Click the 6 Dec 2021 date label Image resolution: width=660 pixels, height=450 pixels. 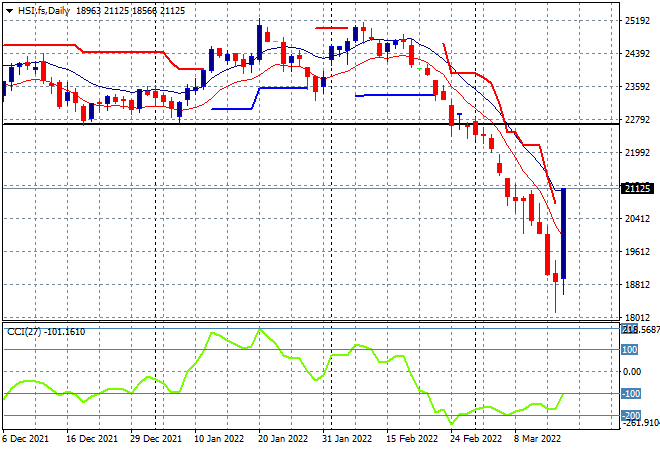click(26, 439)
